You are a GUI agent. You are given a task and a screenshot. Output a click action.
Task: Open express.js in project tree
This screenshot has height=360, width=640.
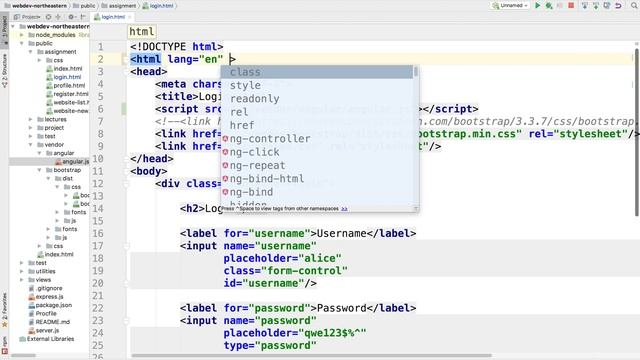pyautogui.click(x=46, y=297)
